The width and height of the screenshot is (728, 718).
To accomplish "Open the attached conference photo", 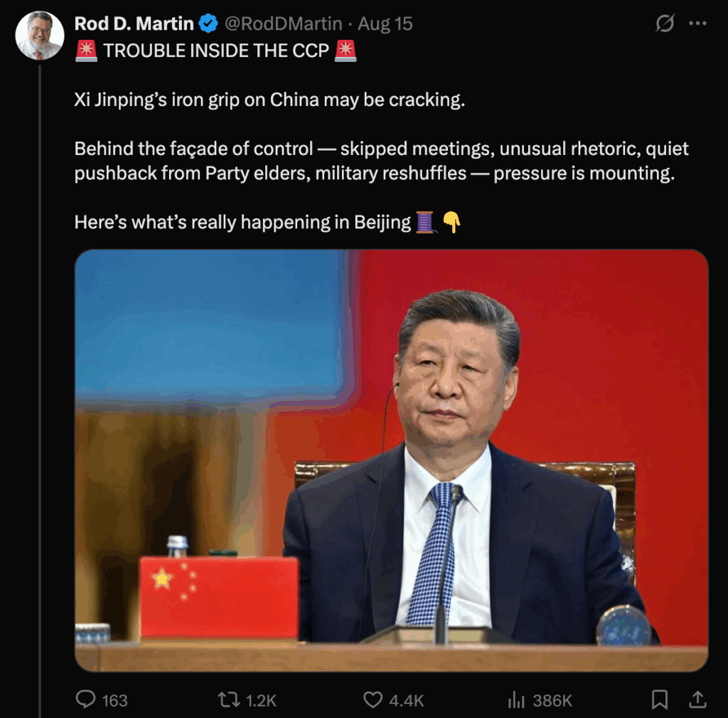I will [392, 461].
